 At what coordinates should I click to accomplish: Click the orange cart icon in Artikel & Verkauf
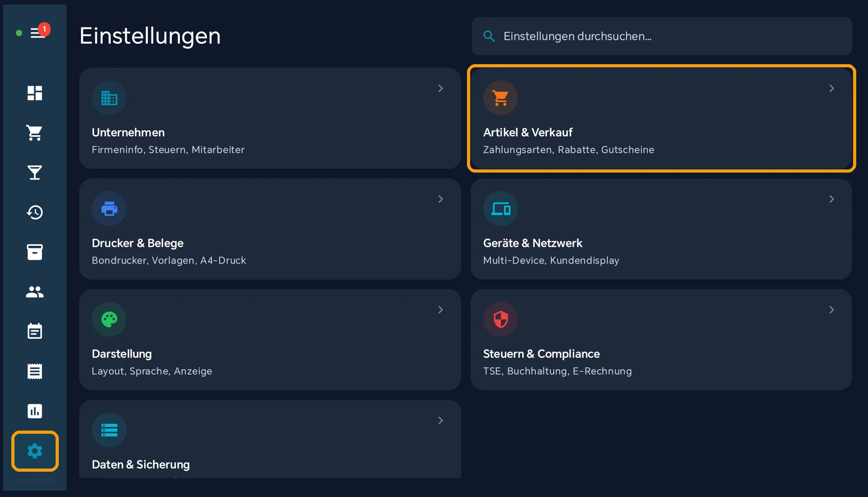[x=500, y=98]
